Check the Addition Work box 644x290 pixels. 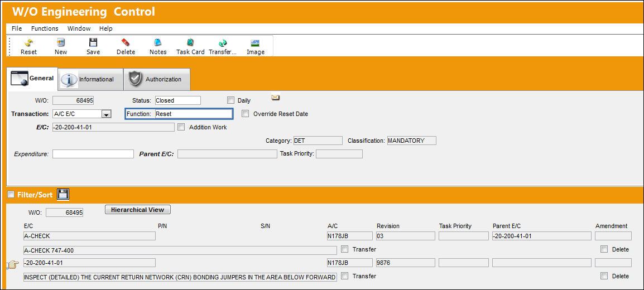pos(181,127)
